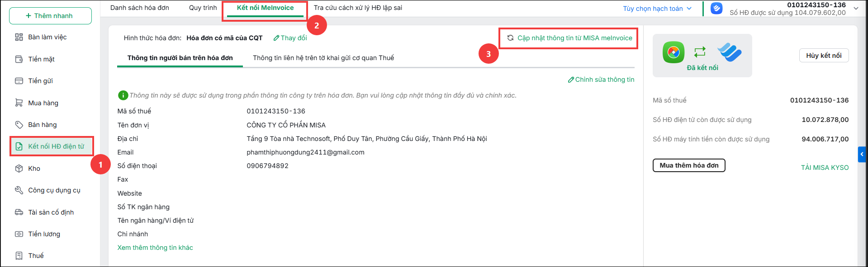Open the Tài sản cố định icon
The width and height of the screenshot is (868, 267).
pos(19,212)
